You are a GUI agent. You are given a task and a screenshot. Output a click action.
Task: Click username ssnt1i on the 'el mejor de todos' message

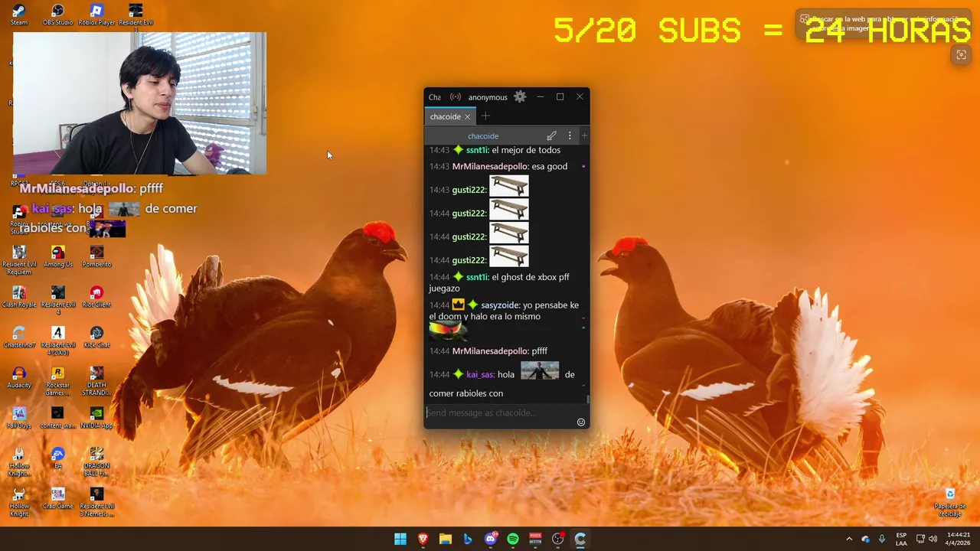(476, 150)
